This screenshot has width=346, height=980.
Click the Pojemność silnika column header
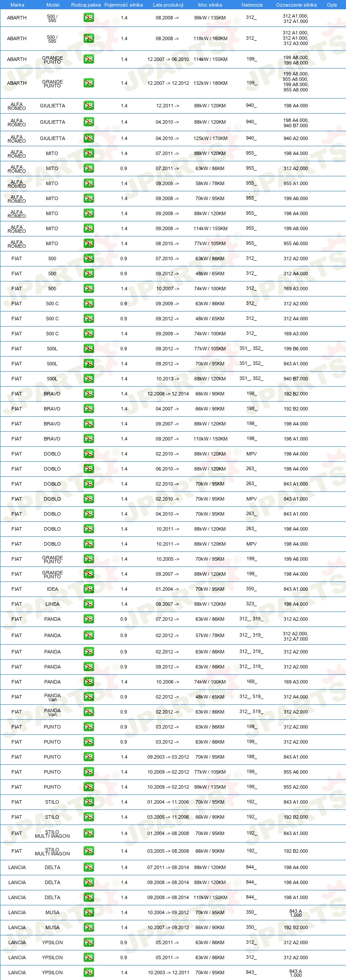pyautogui.click(x=123, y=5)
